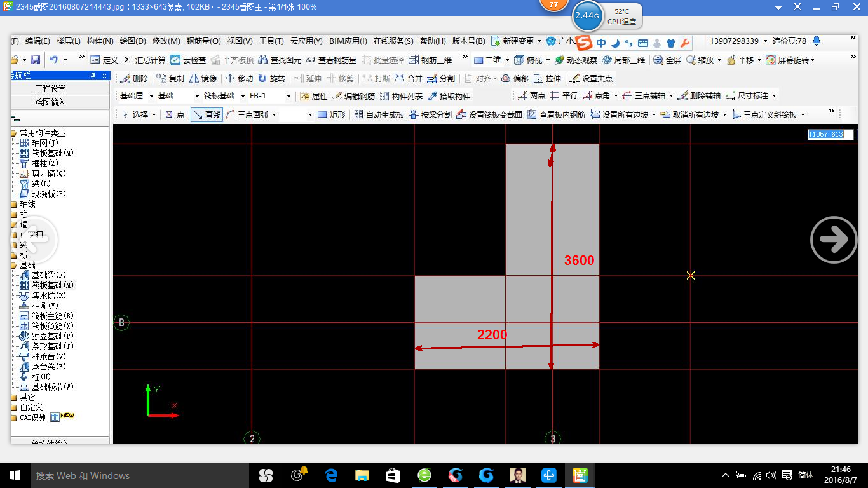Select the 删除 delete tool

[134, 78]
